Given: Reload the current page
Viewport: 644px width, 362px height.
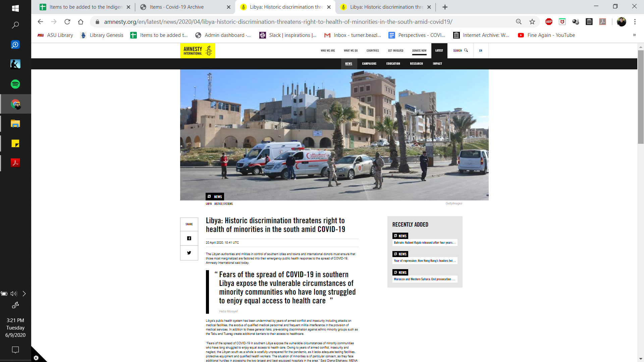Looking at the screenshot, I should pyautogui.click(x=67, y=22).
